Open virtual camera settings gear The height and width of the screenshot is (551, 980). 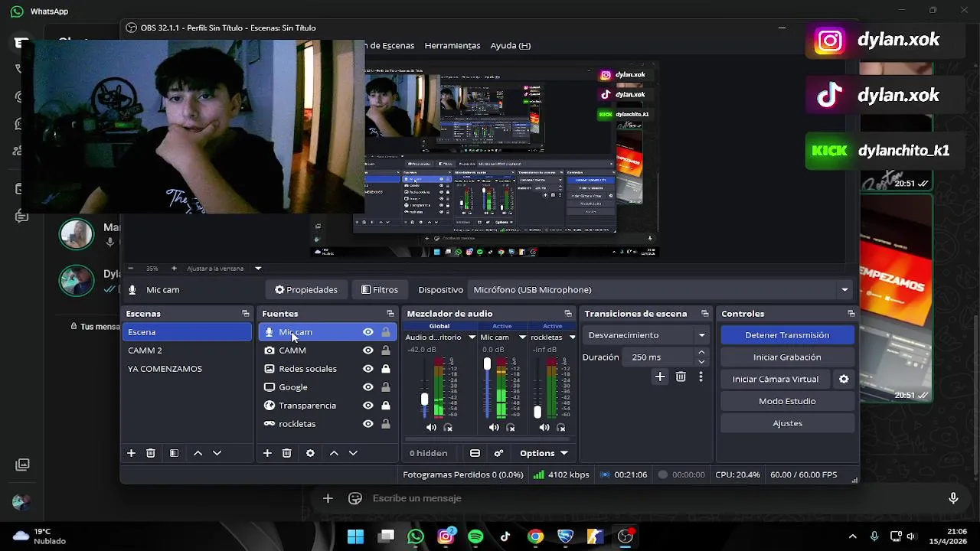(x=844, y=379)
